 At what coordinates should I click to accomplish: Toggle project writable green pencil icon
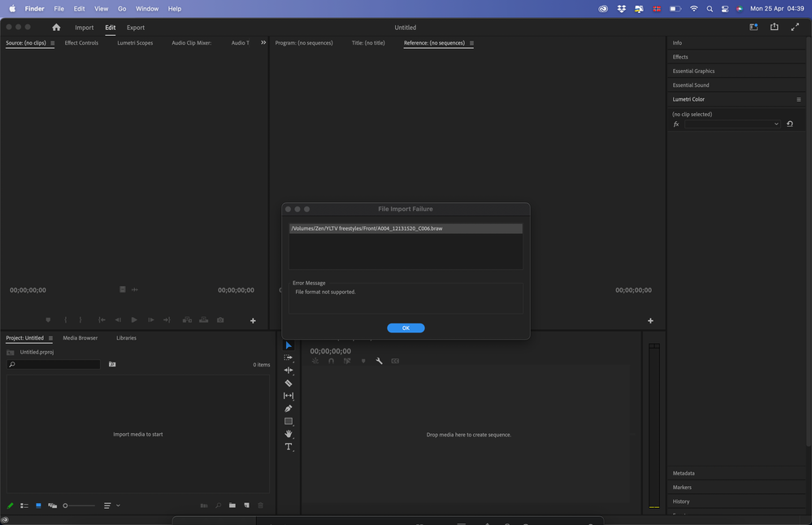tap(10, 505)
